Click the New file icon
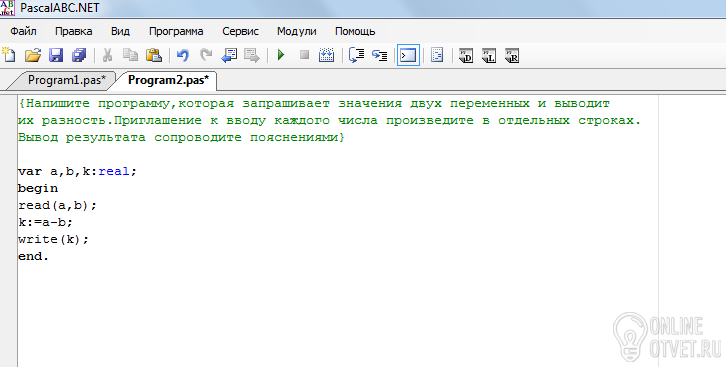This screenshot has height=367, width=726. point(9,55)
